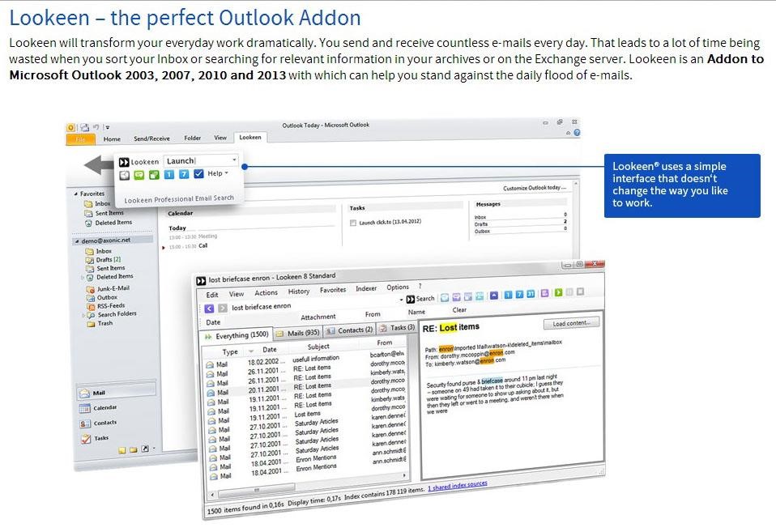776x532 pixels.
Task: Collapse the demo@axonic.net account tree
Action: pos(77,241)
